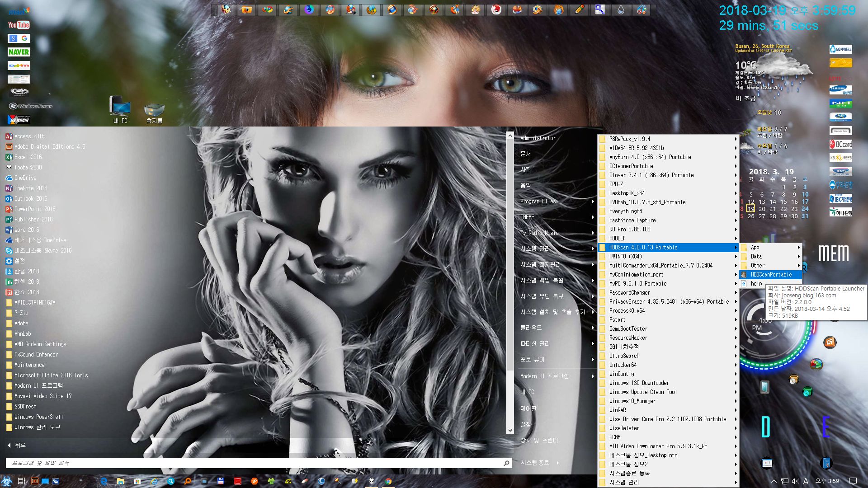Launch Word 2016 from program list
The width and height of the screenshot is (868, 488).
(23, 230)
